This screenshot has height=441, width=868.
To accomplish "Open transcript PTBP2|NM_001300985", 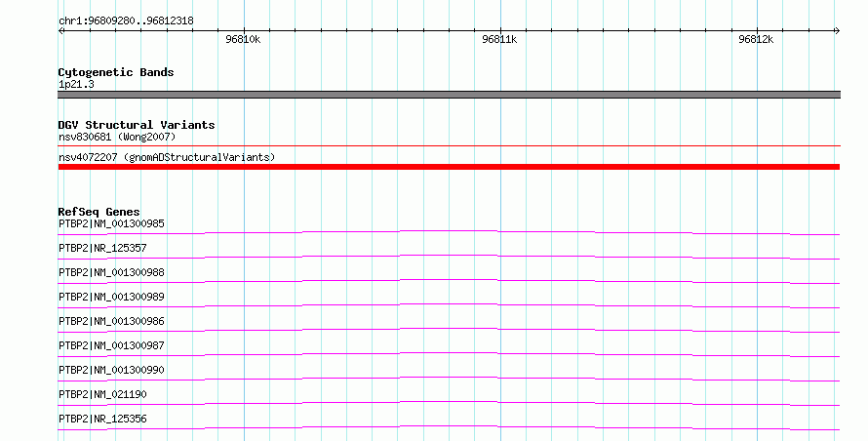I will (x=111, y=223).
